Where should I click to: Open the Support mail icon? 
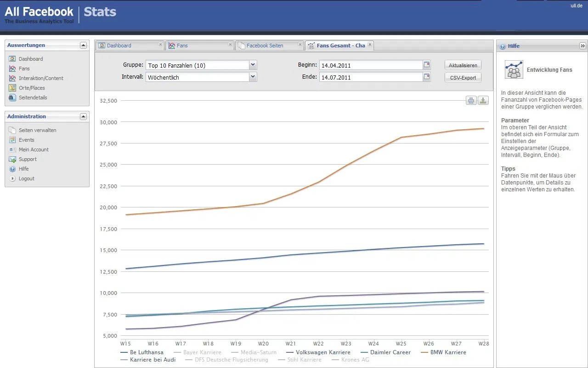(12, 159)
